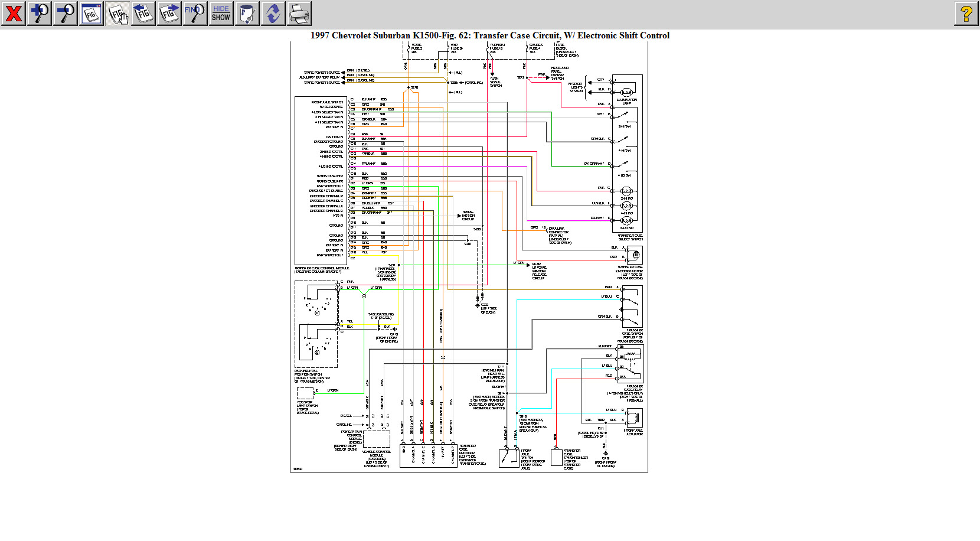Click the Transfer Case Select Switch block
This screenshot has width=980, height=541.
pos(627,154)
